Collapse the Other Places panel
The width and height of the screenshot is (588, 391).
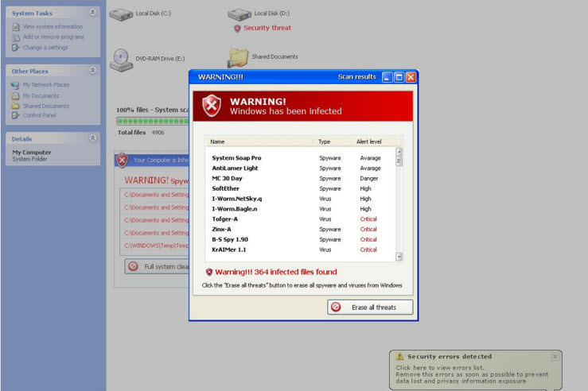[x=92, y=71]
